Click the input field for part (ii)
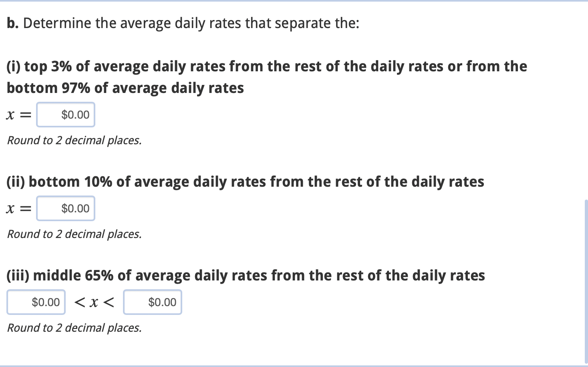The image size is (588, 367). pos(65,208)
